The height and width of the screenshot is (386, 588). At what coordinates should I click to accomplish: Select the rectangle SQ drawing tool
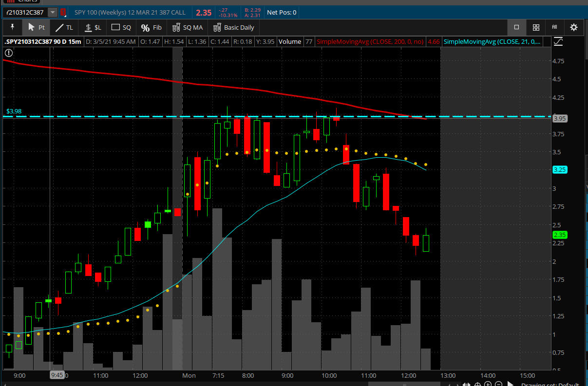(121, 27)
